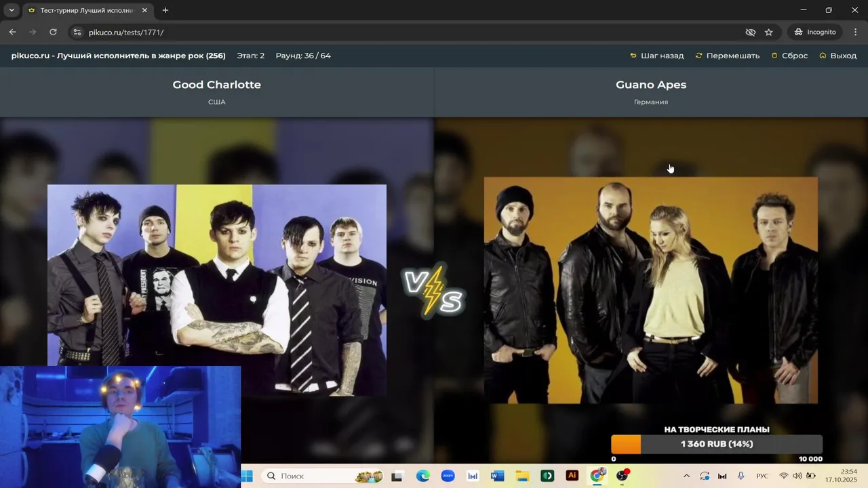The image size is (868, 488).
Task: Click the search highlights picture in Поиск box
Action: (x=369, y=476)
